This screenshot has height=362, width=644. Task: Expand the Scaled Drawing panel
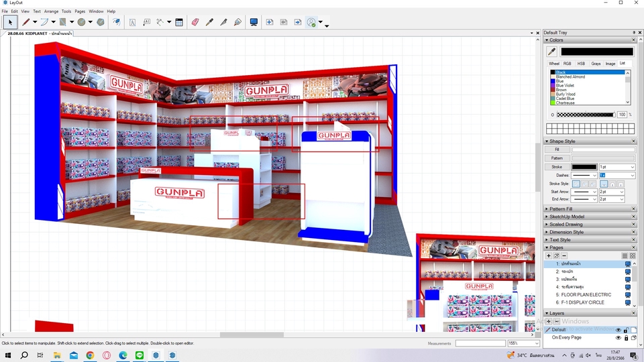click(566, 225)
